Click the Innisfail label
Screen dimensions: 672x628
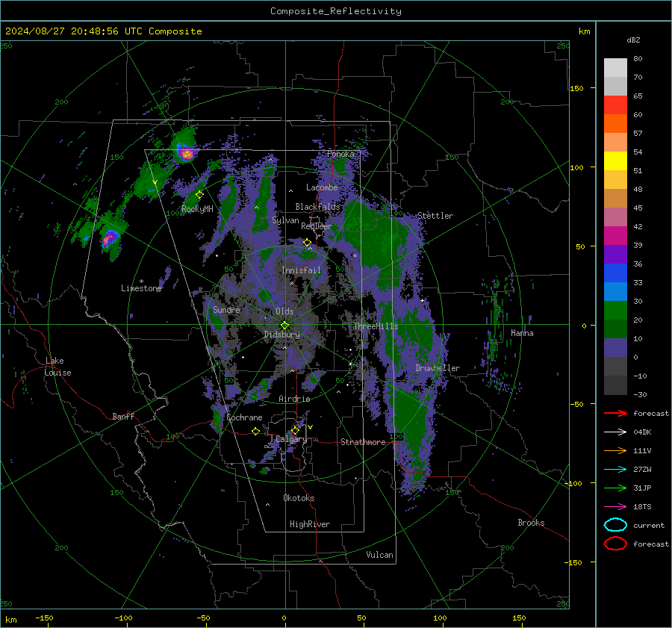tap(301, 270)
